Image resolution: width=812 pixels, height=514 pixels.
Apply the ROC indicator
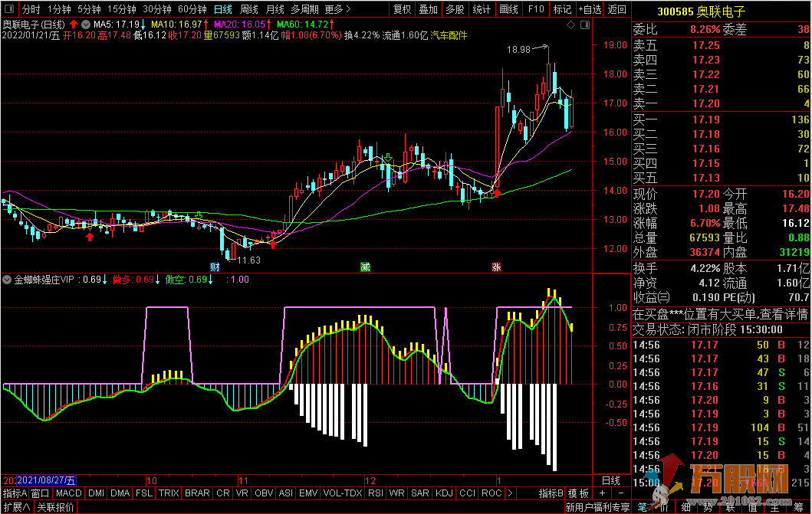pos(491,493)
